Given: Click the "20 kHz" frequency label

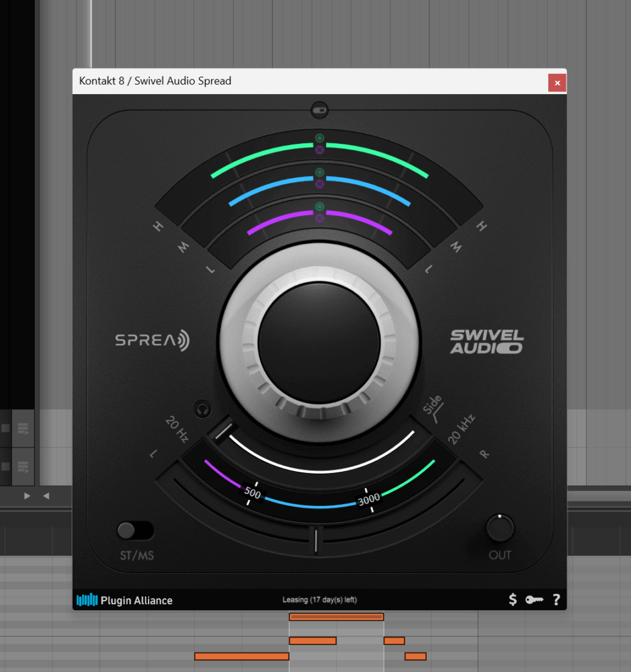Looking at the screenshot, I should click(x=461, y=429).
